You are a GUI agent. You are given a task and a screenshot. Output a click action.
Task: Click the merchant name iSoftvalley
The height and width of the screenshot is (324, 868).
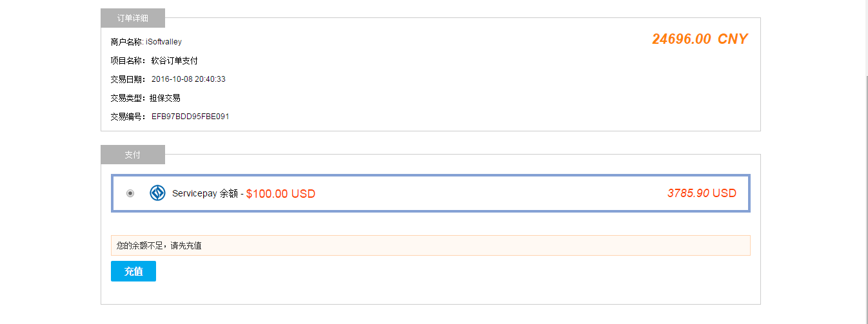point(164,42)
